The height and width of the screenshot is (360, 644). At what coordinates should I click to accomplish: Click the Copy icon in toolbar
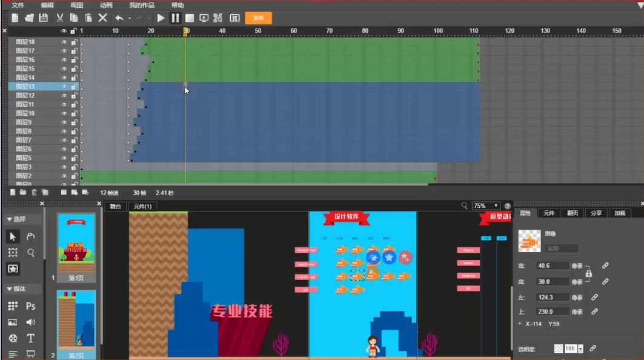click(x=74, y=18)
